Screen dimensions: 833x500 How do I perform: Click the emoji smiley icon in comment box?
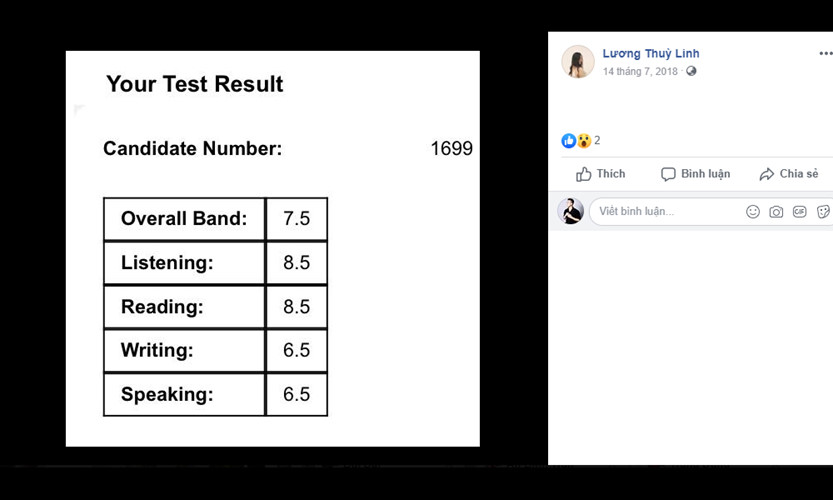[753, 212]
